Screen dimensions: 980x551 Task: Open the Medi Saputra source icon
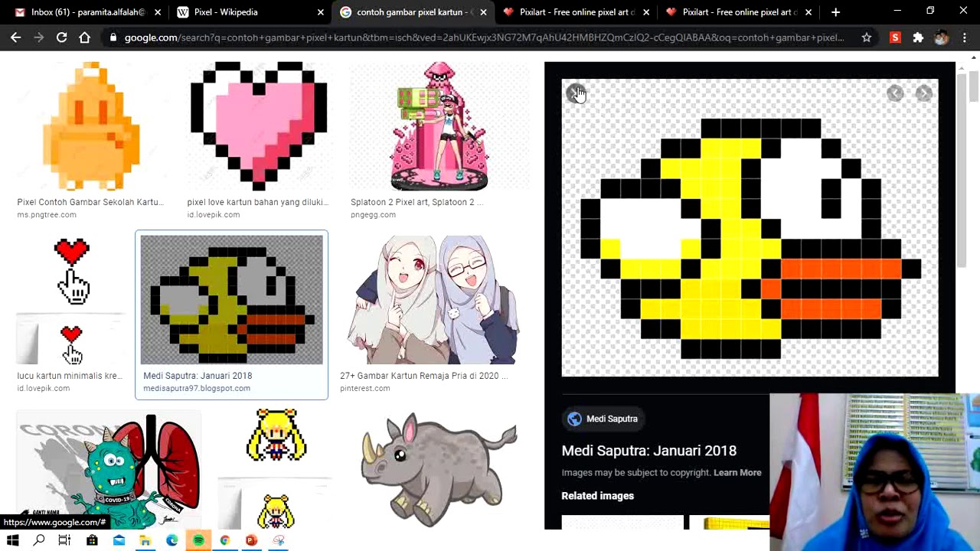point(574,419)
